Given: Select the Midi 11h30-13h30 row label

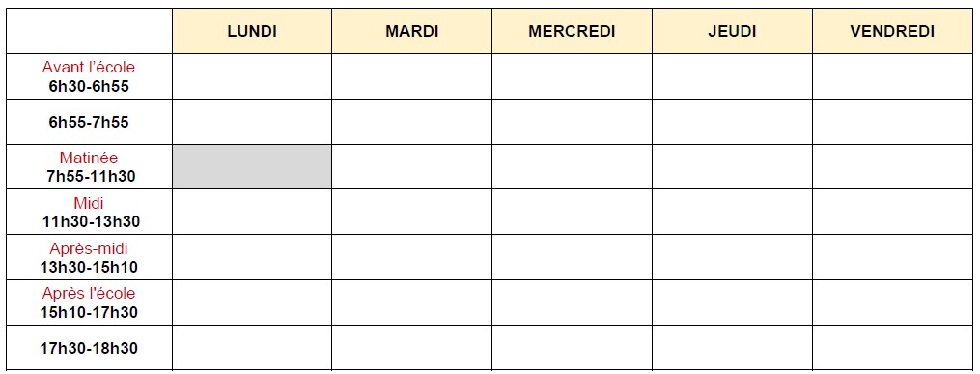Looking at the screenshot, I should click(x=89, y=212).
